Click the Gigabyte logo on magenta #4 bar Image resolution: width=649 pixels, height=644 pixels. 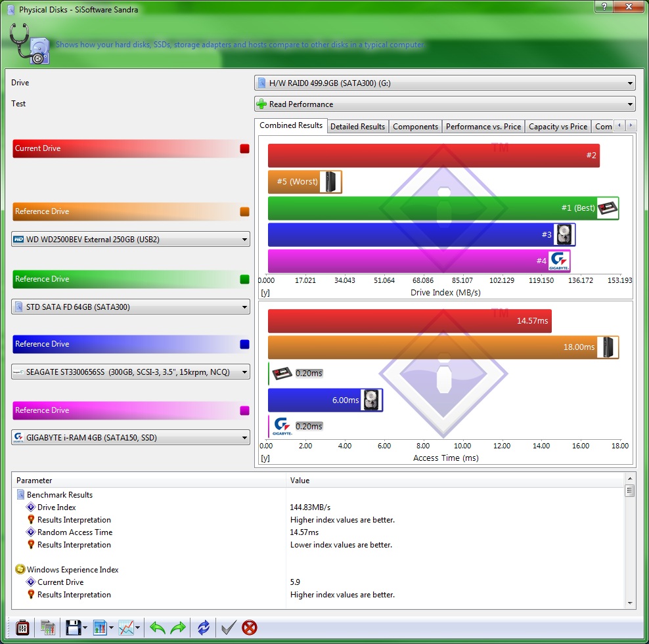pos(559,261)
